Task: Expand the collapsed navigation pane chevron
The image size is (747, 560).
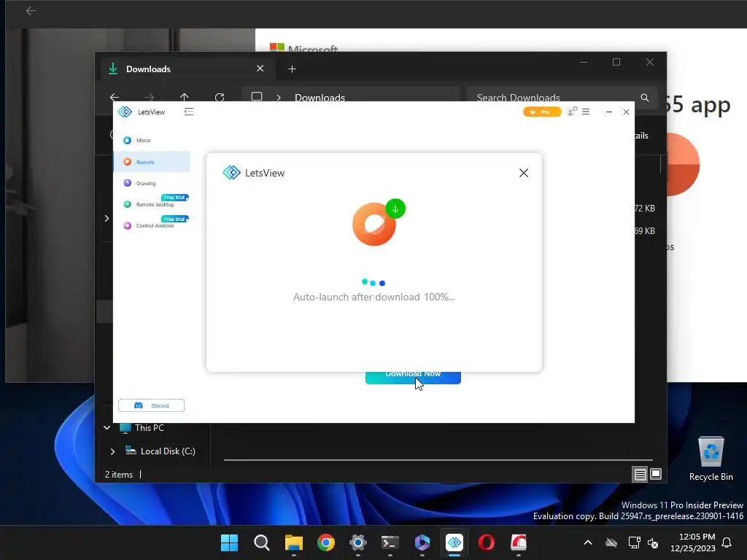Action: click(x=107, y=218)
